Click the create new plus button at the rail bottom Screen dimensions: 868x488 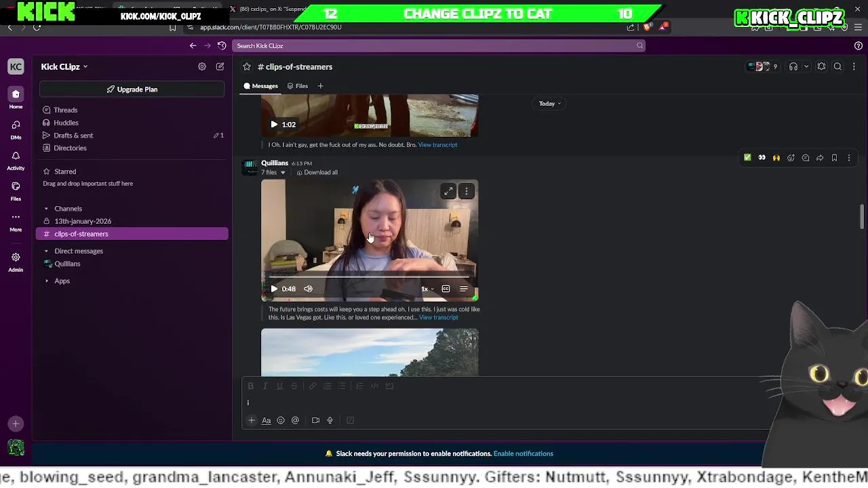16,424
